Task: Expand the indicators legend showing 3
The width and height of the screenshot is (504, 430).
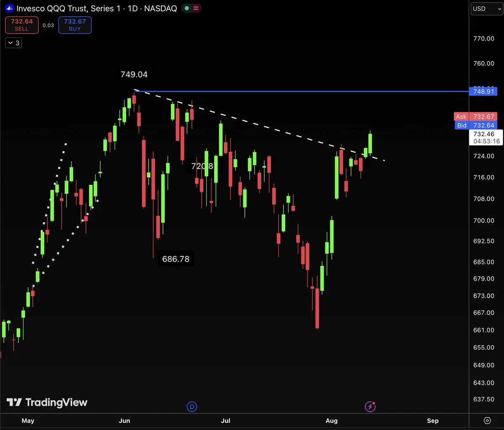Action: point(13,43)
